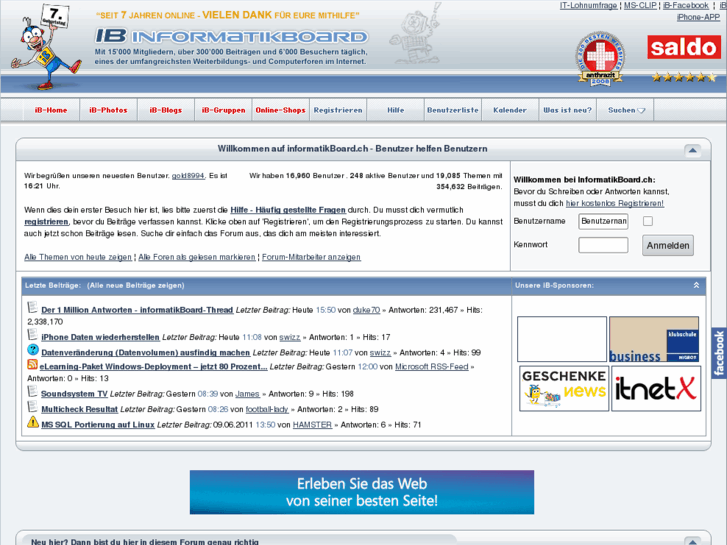Open the facebook side tab
Screen dimensions: 727x545
[719, 353]
